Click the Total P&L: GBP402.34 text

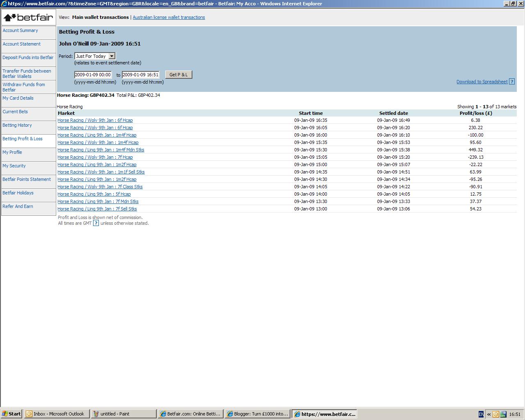(x=138, y=95)
